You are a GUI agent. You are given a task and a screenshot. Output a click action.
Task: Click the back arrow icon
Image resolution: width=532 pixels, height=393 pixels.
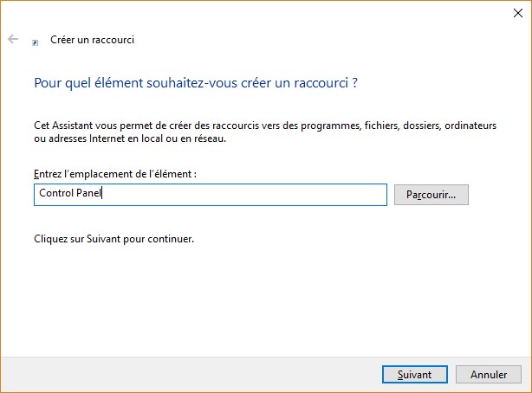pos(13,40)
